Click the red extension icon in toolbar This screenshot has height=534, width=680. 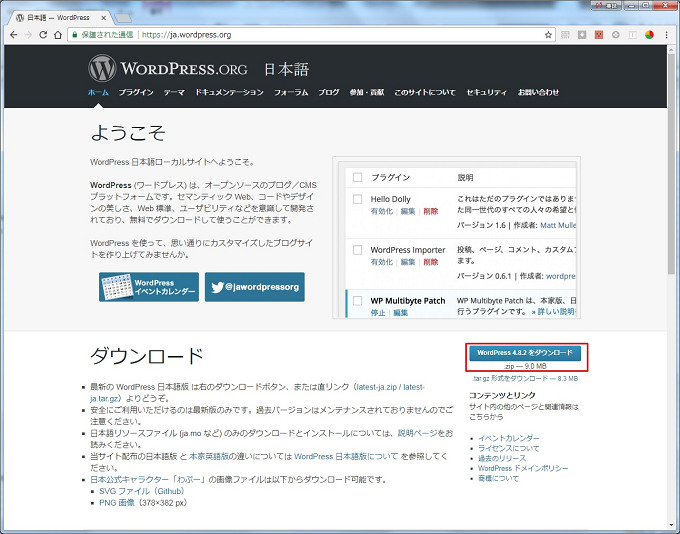tap(599, 35)
